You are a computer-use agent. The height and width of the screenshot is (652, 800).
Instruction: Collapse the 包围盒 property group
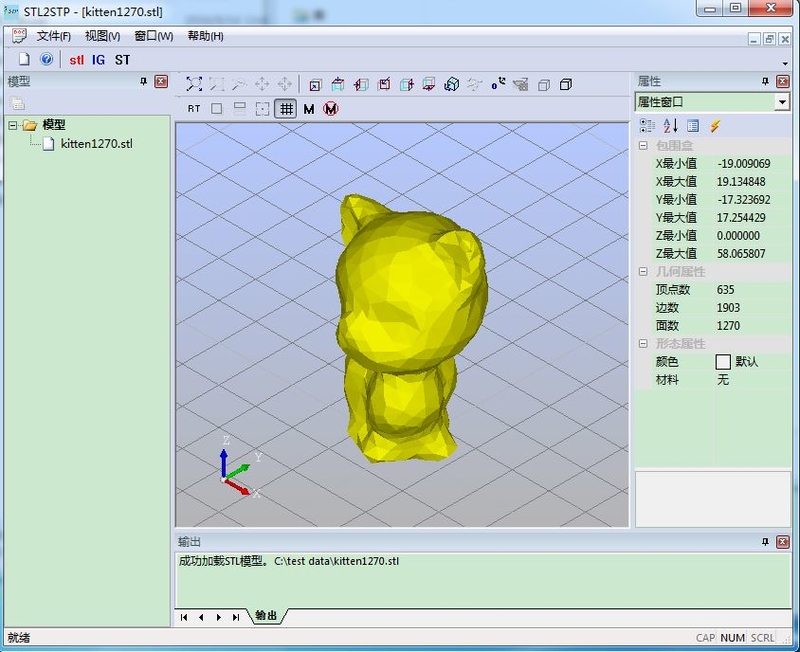644,144
